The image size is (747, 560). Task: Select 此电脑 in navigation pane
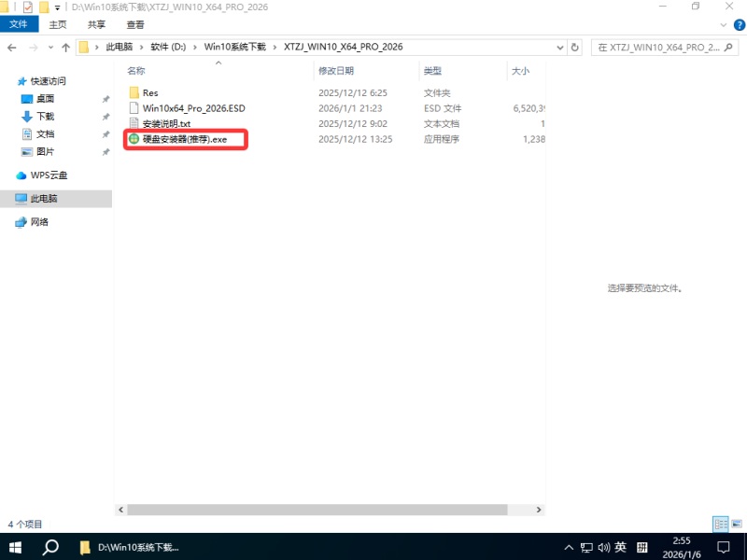coord(43,199)
